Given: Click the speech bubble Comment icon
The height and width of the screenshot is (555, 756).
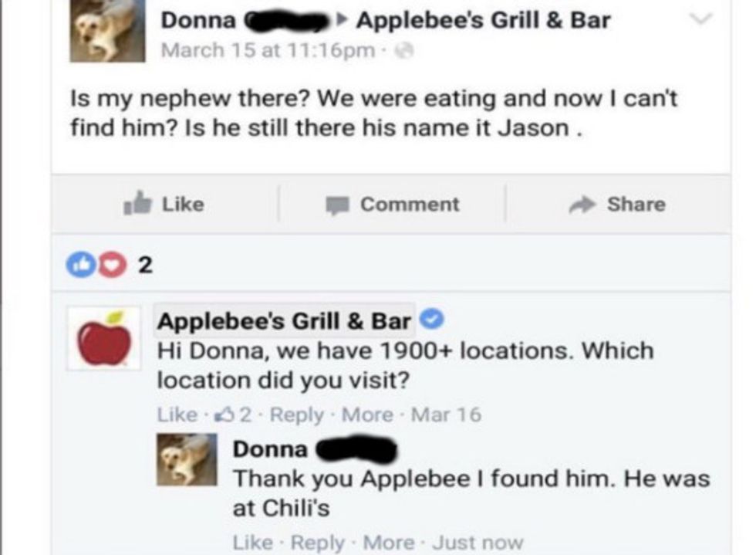Looking at the screenshot, I should point(337,205).
